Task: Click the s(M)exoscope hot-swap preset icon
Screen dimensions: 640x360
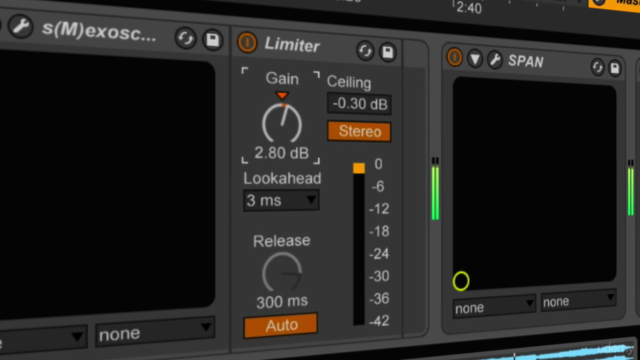Action: [186, 38]
